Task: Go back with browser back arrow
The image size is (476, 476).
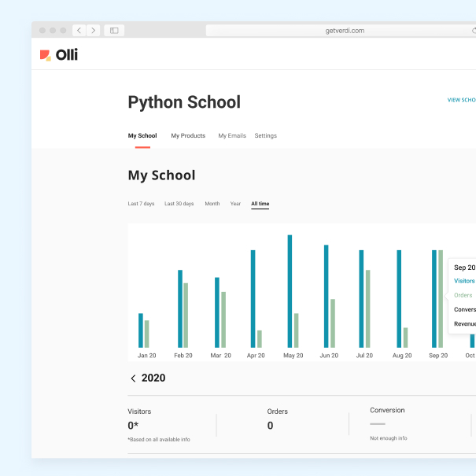Action: 79,31
